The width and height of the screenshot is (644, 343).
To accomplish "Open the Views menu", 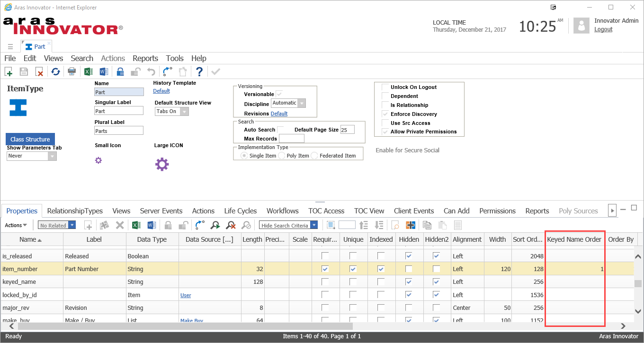I will click(54, 58).
